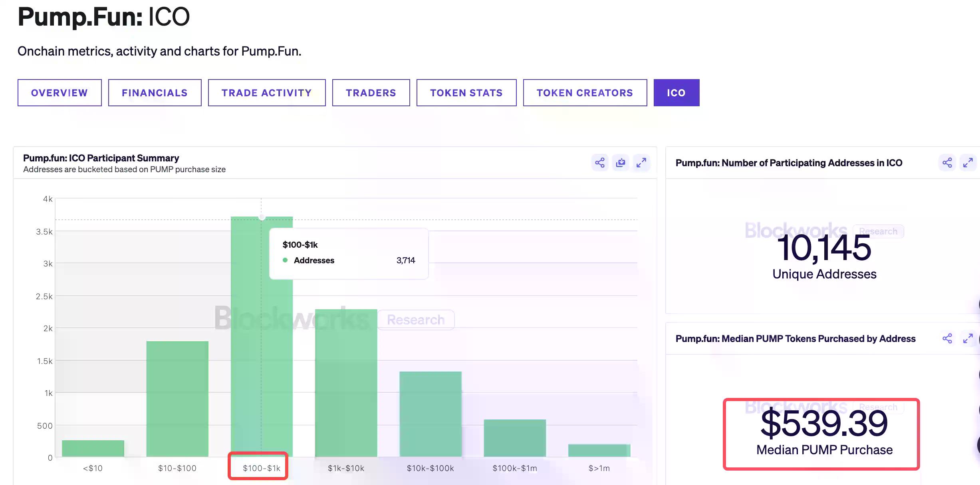The width and height of the screenshot is (980, 485).
Task: Share the ICO Participant Summary chart
Action: [600, 163]
